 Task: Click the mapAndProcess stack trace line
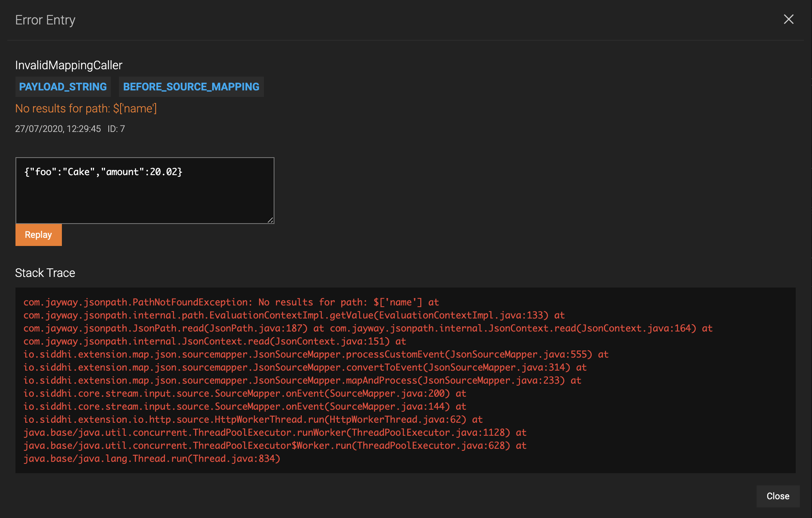[302, 380]
